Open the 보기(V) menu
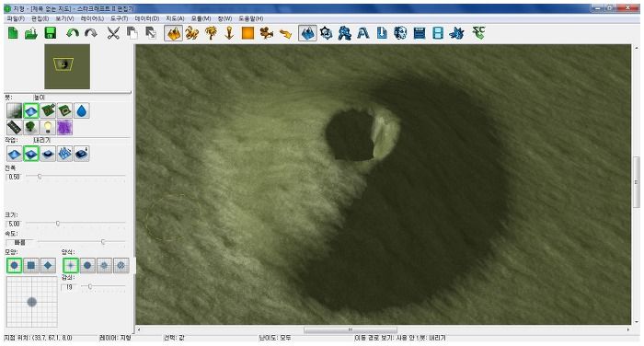The width and height of the screenshot is (644, 346). (x=64, y=18)
